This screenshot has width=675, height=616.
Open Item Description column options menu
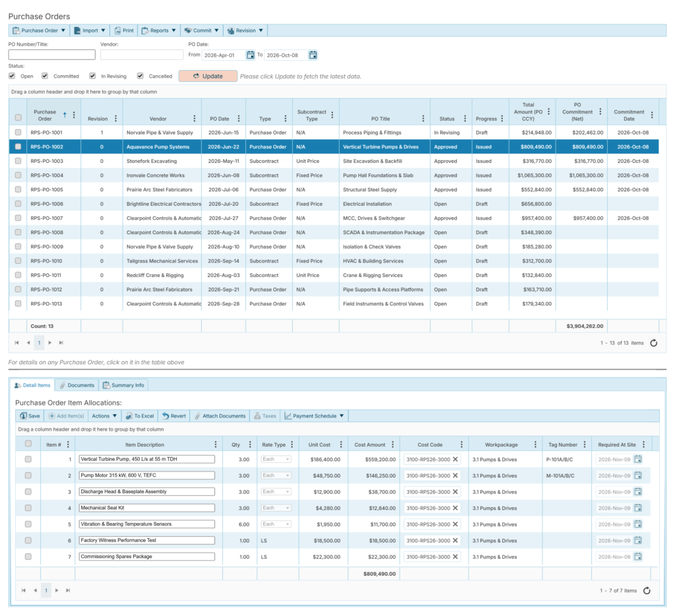point(216,445)
